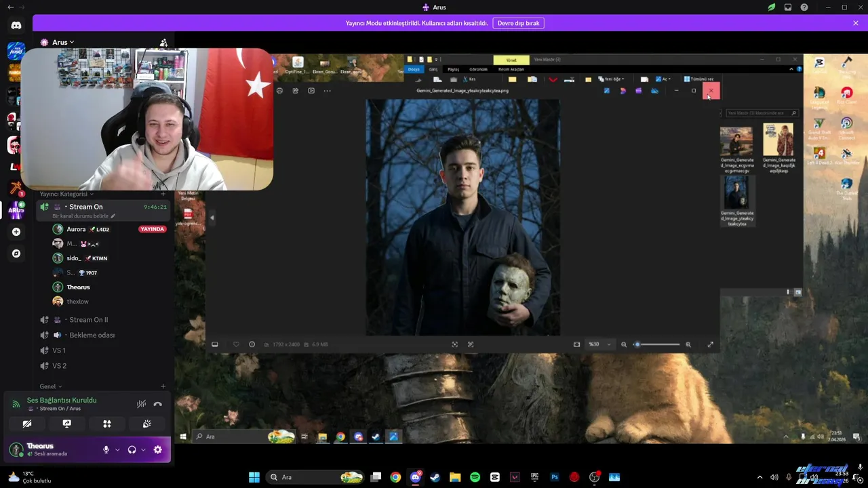Select user Thearus in the voice list

(78, 287)
